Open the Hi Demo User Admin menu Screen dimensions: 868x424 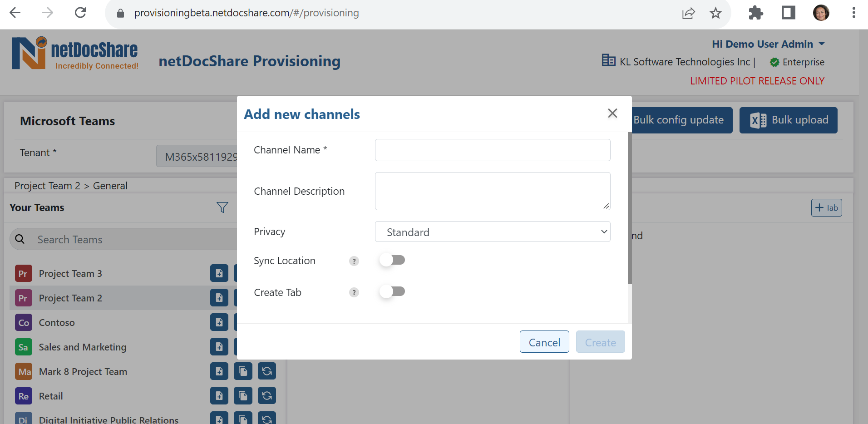pyautogui.click(x=768, y=44)
